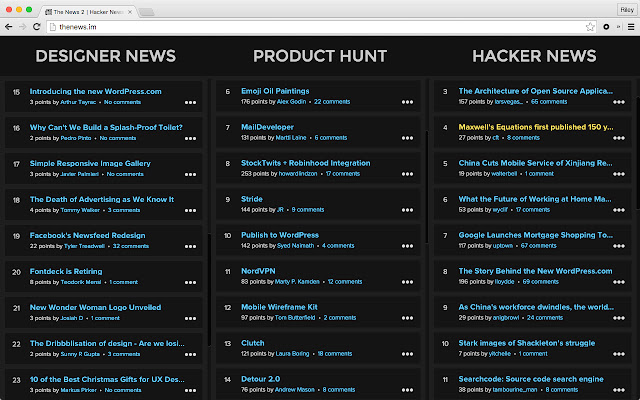Open the Chrome hamburger menu
Screen dimensions: 640x400
[629, 25]
